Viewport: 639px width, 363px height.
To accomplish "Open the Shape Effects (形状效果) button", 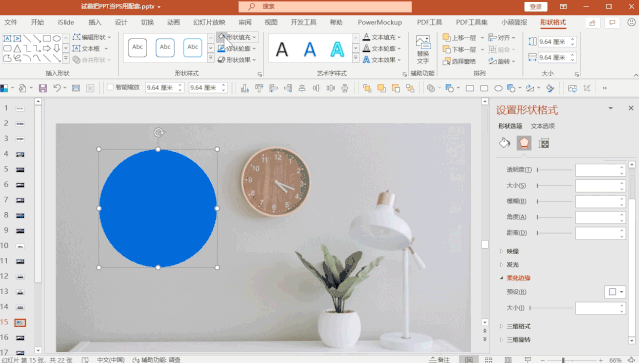I will 237,60.
